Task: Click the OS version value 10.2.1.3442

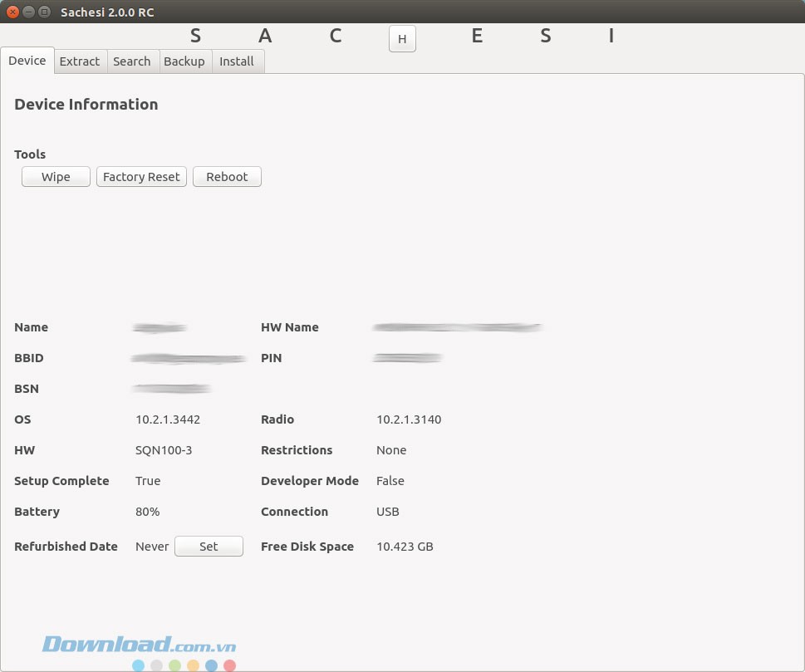Action: click(x=168, y=419)
